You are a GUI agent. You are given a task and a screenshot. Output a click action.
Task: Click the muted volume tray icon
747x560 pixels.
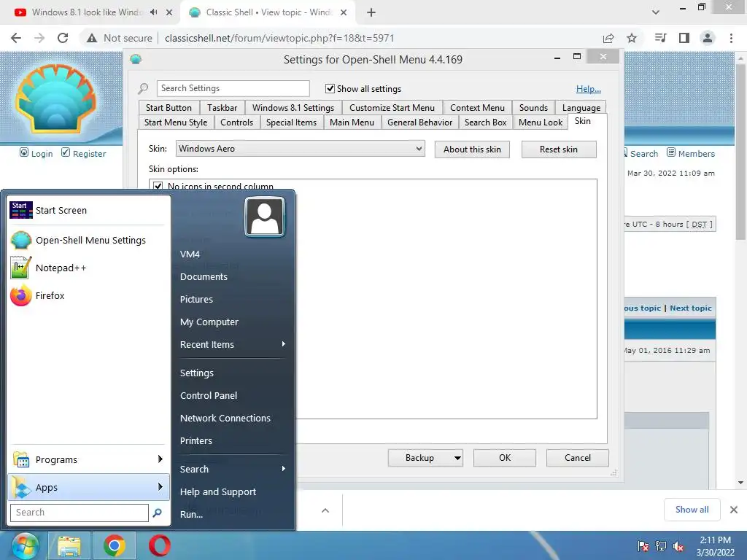click(x=678, y=546)
